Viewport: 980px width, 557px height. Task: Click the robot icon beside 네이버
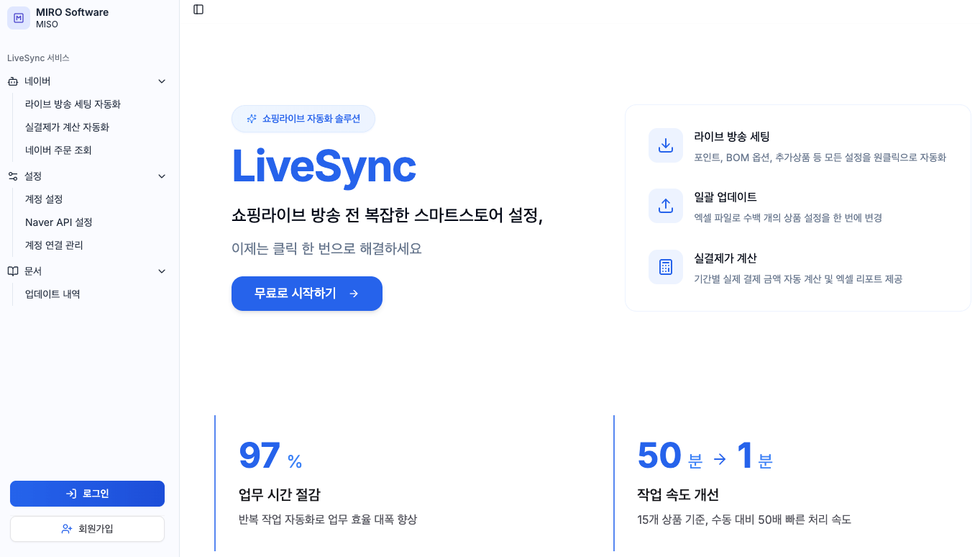click(13, 81)
